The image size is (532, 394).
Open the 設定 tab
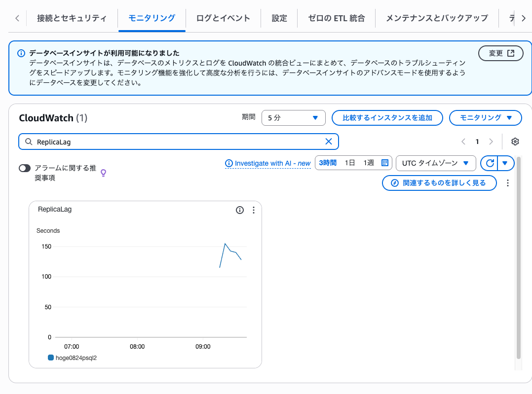click(x=279, y=18)
